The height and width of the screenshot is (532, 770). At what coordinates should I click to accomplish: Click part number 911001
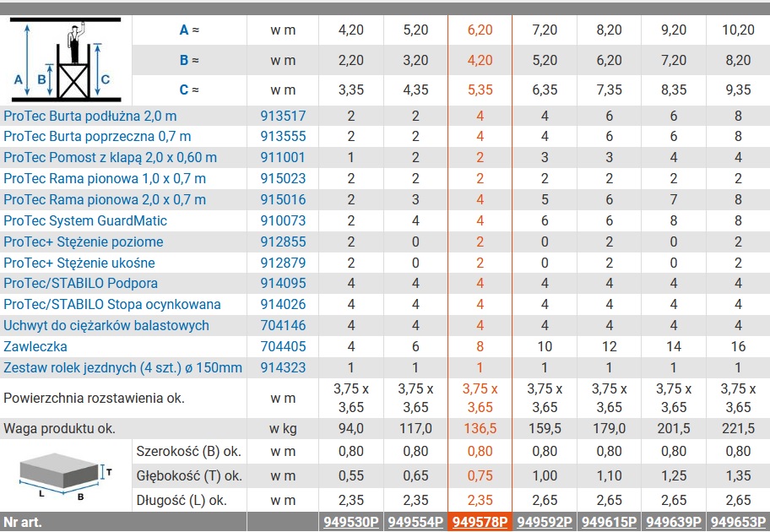tap(283, 157)
